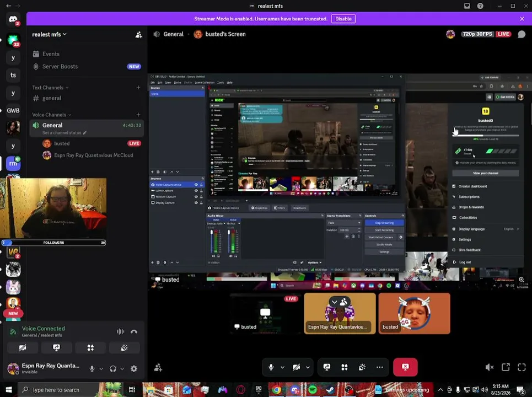
Task: Select busted's live stream tile
Action: [265, 314]
